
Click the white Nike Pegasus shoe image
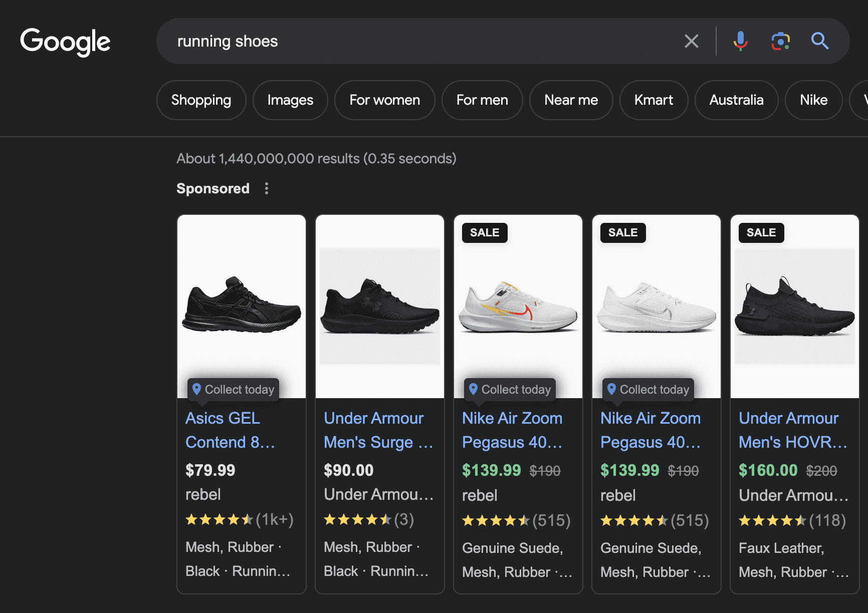click(x=518, y=305)
